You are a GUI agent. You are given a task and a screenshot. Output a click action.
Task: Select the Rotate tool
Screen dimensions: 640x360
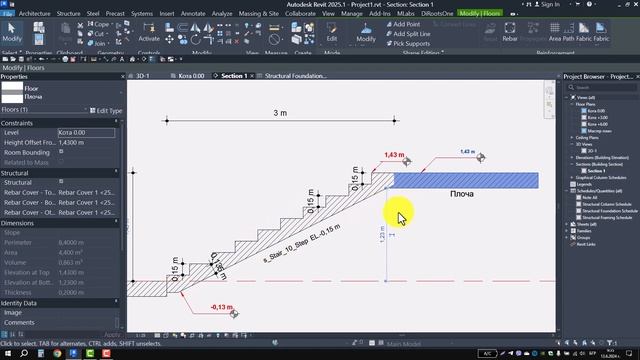196,40
